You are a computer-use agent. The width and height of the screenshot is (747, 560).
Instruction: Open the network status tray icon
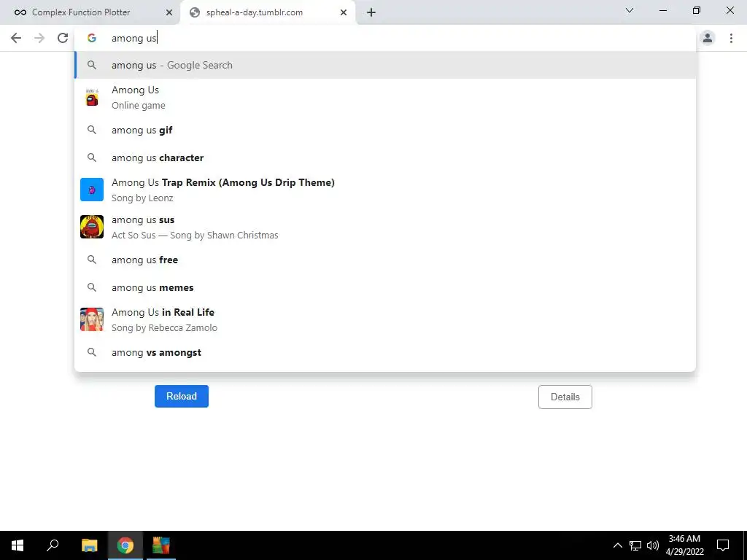pos(635,545)
